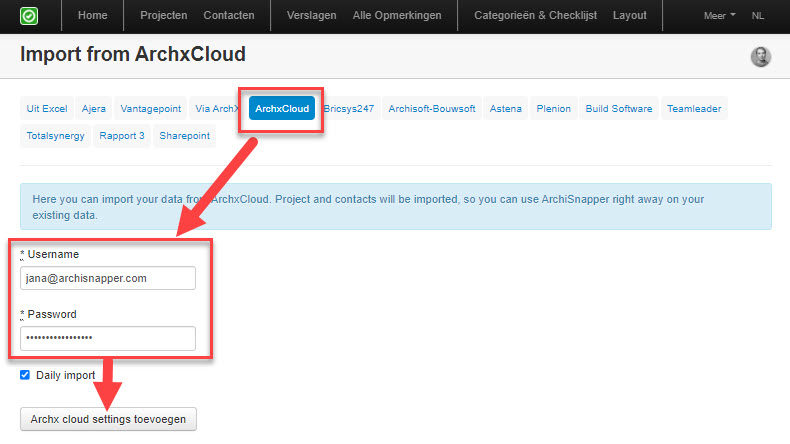The height and width of the screenshot is (444, 790).
Task: Click the blue info text about ArchxCloud import
Action: (x=368, y=207)
